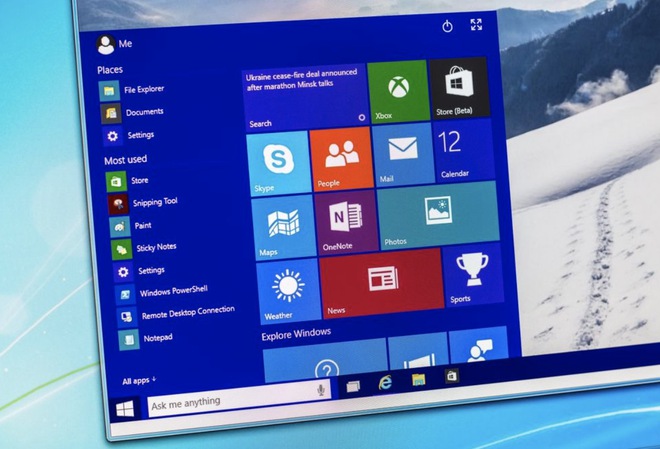660x449 pixels.
Task: Open the OneNote tile
Action: click(x=346, y=222)
